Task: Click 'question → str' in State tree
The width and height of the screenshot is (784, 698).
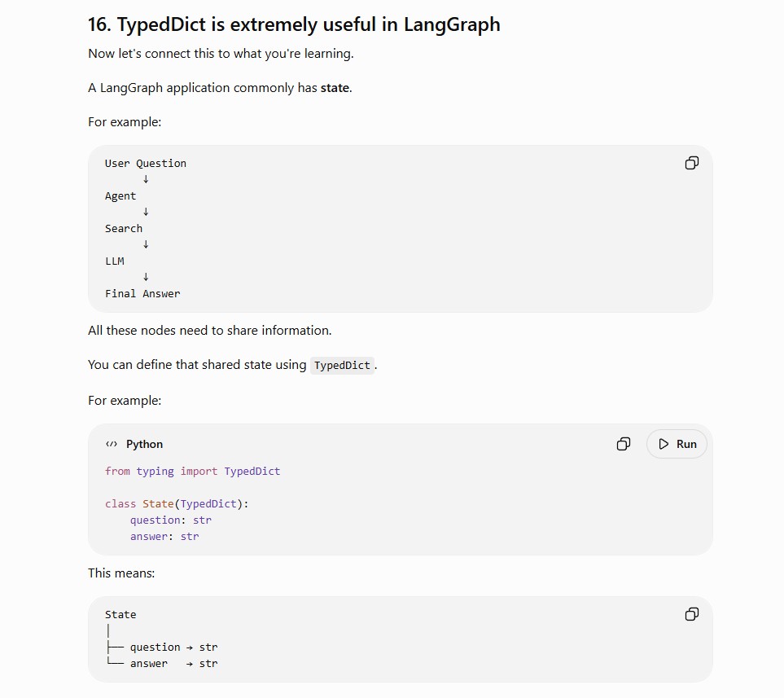Action: 173,648
